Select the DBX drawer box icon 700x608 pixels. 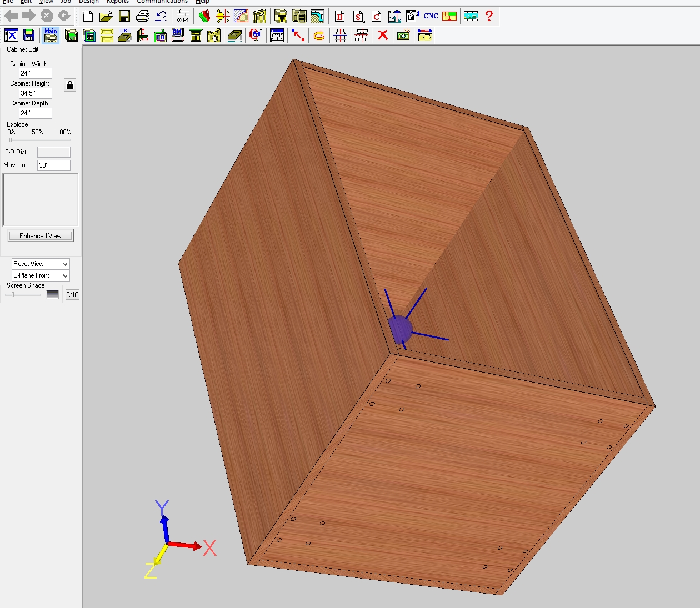click(x=124, y=36)
